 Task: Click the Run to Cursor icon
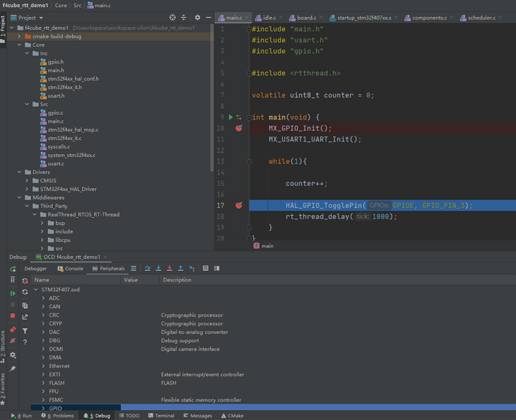click(x=192, y=269)
